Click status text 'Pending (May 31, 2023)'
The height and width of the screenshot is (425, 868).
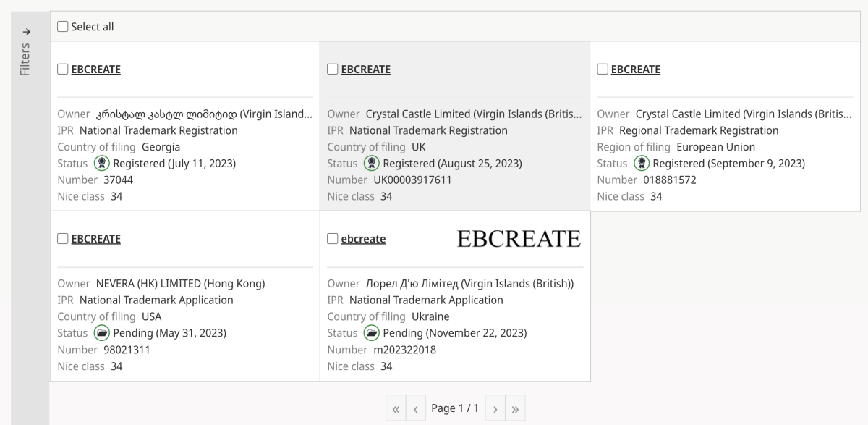(x=170, y=333)
